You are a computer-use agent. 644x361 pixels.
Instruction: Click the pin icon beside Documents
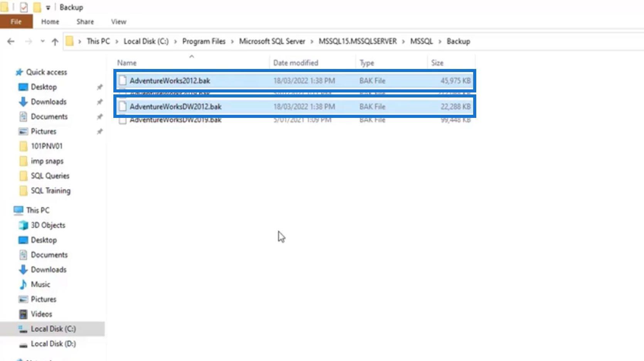pos(99,116)
